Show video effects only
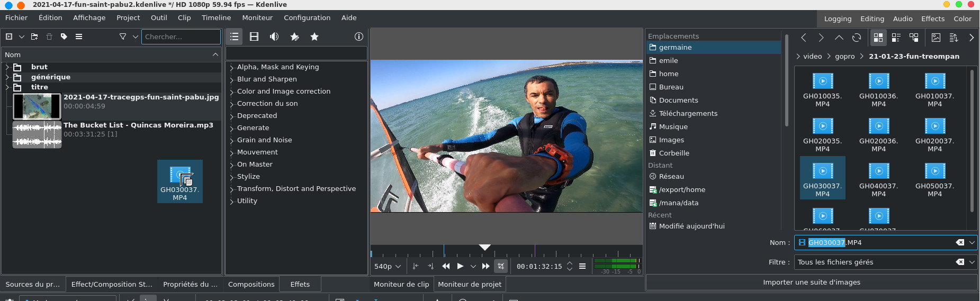 (x=254, y=37)
